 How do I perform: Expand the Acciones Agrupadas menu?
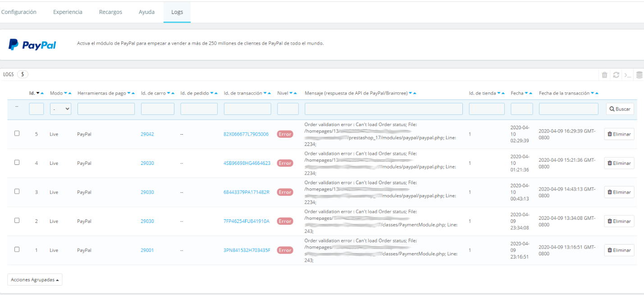click(35, 280)
